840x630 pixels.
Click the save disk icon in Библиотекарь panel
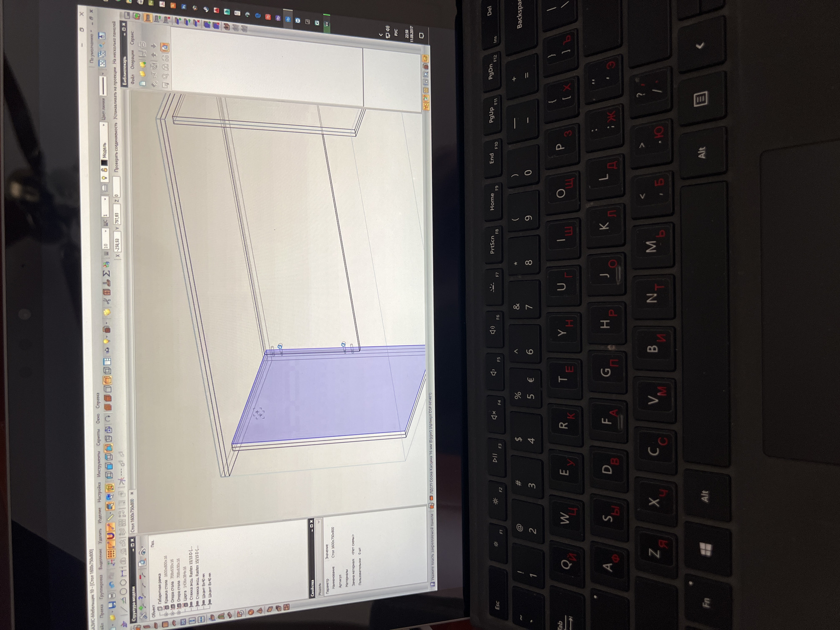(x=142, y=53)
